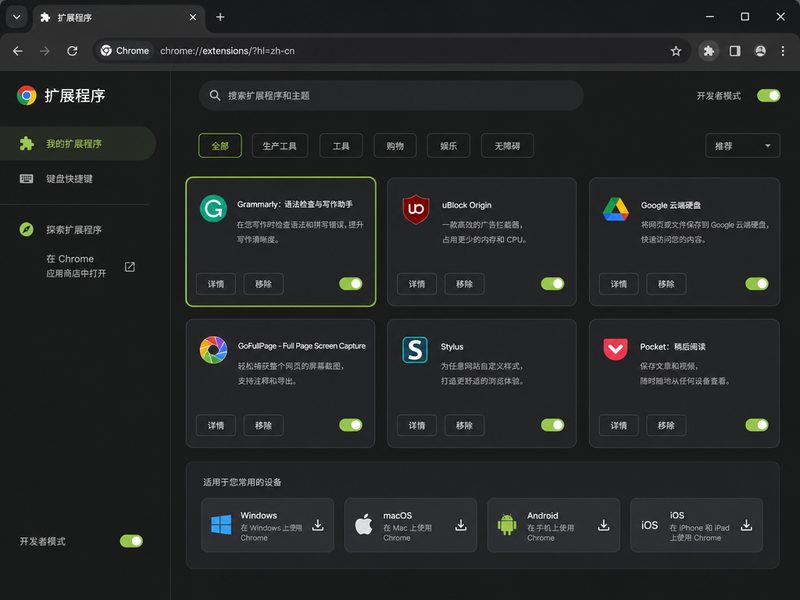
Task: Click the uBlock Origin shield icon
Action: point(416,209)
